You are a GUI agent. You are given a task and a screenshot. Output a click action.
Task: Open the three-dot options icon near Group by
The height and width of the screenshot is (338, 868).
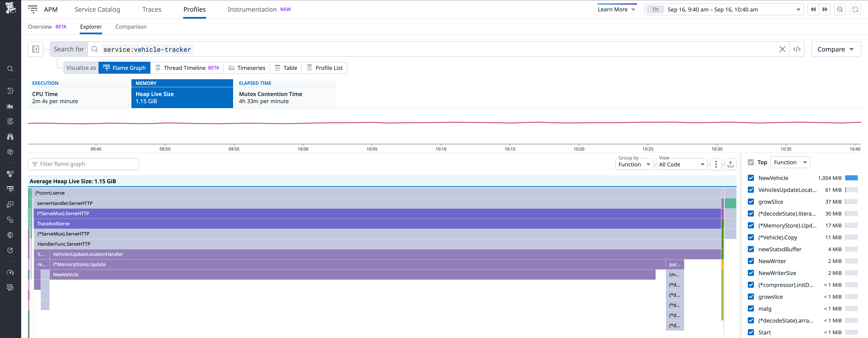(x=716, y=164)
